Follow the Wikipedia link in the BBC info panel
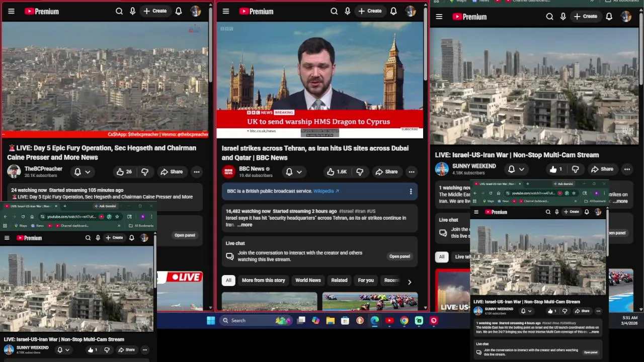 327,191
